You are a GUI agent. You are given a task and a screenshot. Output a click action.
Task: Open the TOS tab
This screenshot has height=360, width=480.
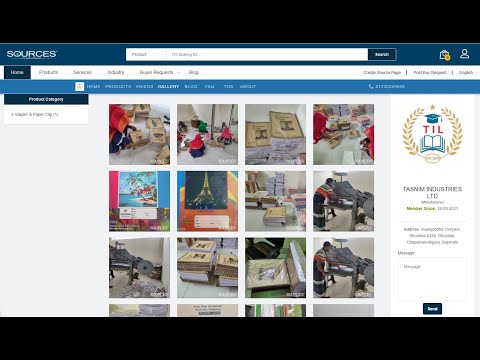[x=228, y=86]
